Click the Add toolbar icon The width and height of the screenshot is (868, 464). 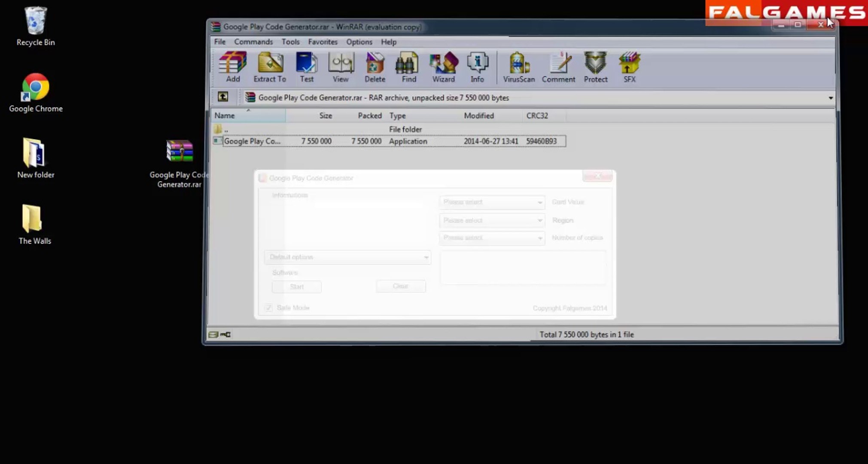point(233,67)
